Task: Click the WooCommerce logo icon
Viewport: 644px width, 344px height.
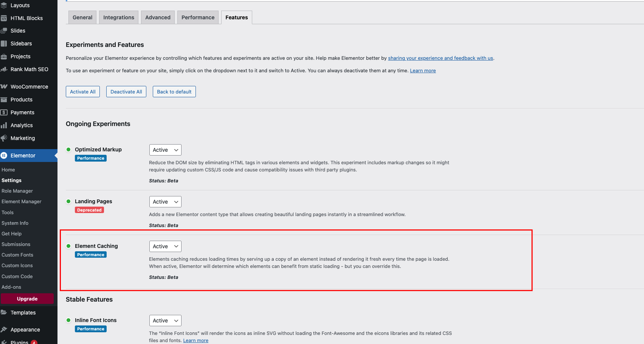Action: click(x=4, y=87)
